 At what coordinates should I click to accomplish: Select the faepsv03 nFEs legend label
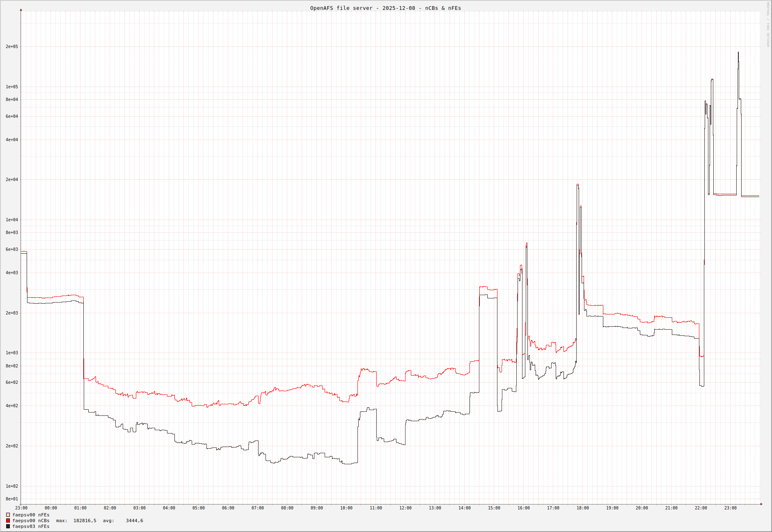point(31,526)
